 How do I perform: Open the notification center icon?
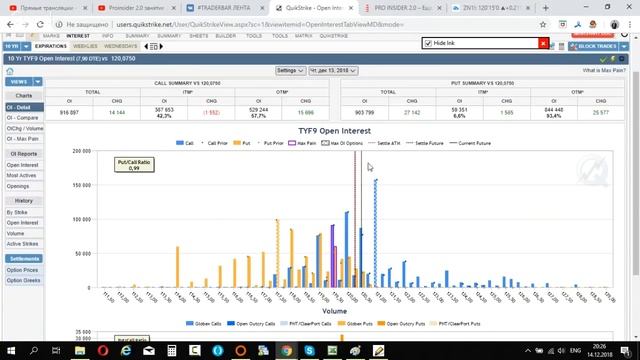click(625, 351)
